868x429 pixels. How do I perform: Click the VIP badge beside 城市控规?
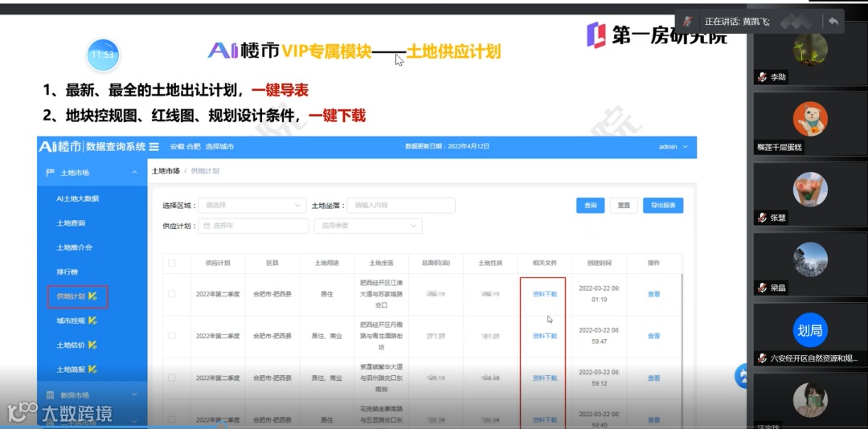click(x=92, y=321)
